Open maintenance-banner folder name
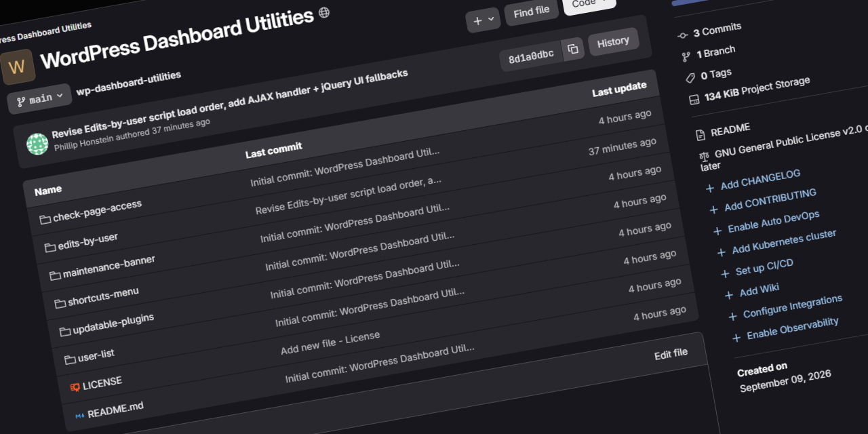The image size is (868, 434). [x=108, y=267]
